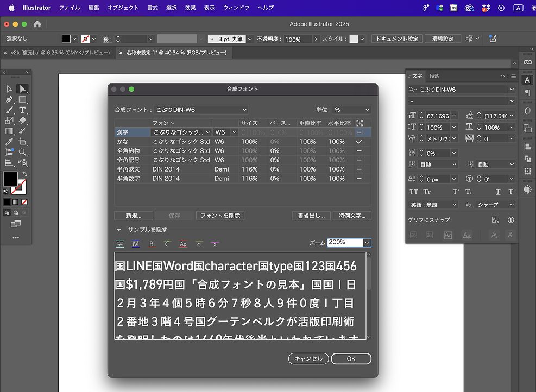Toggle the cap height C sample button
536x392 pixels.
(167, 244)
